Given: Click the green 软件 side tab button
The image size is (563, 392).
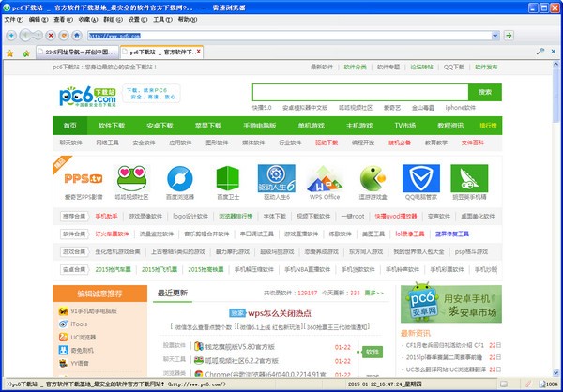Looking at the screenshot, I should [x=372, y=353].
